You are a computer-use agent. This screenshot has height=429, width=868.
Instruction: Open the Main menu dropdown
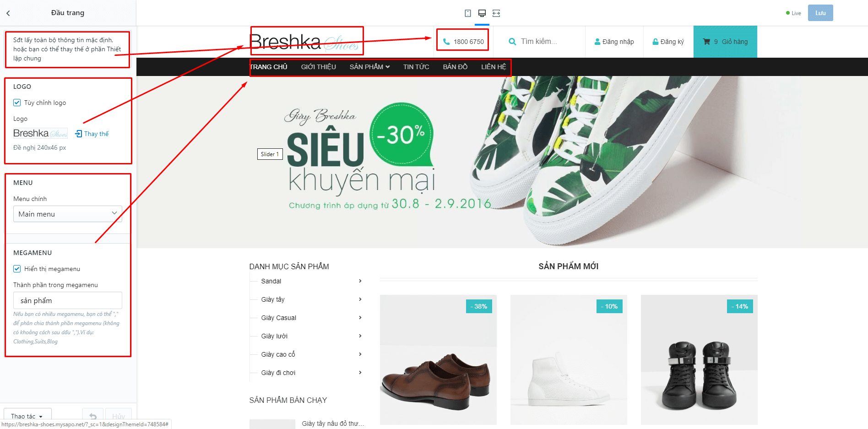[68, 214]
